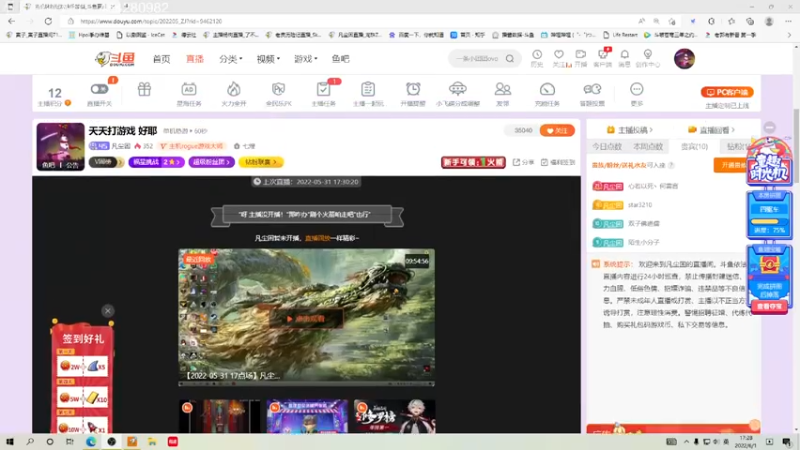Image resolution: width=800 pixels, height=450 pixels.
Task: Open the UFO airship icon
Action: [x=458, y=89]
